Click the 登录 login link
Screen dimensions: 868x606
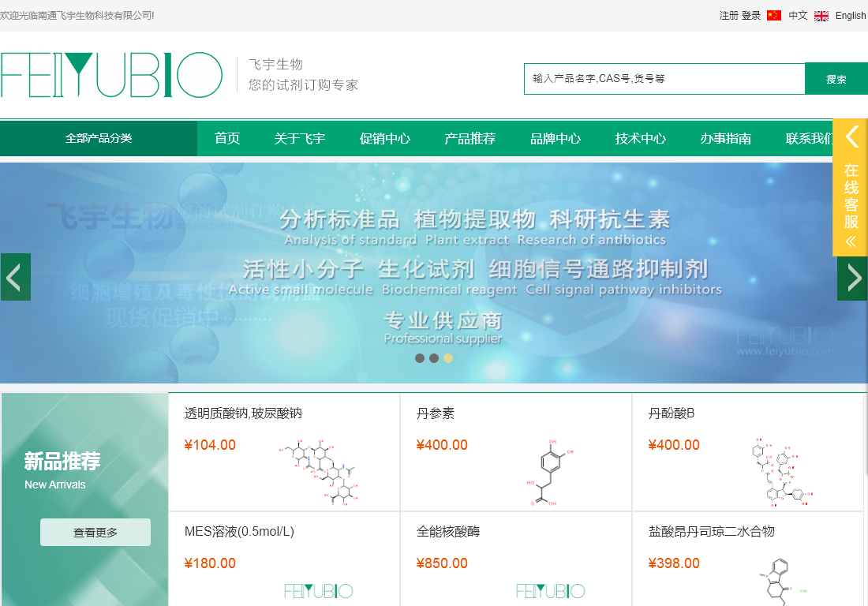pos(751,16)
